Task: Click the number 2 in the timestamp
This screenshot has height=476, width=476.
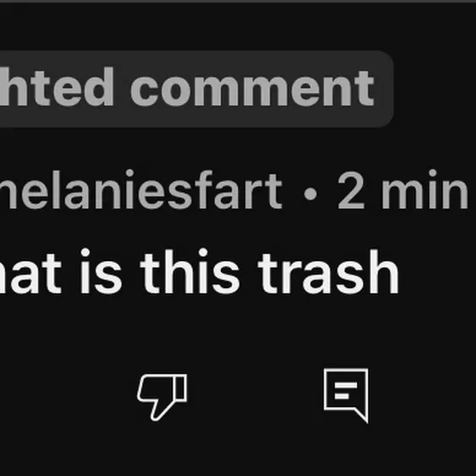Action: click(351, 190)
